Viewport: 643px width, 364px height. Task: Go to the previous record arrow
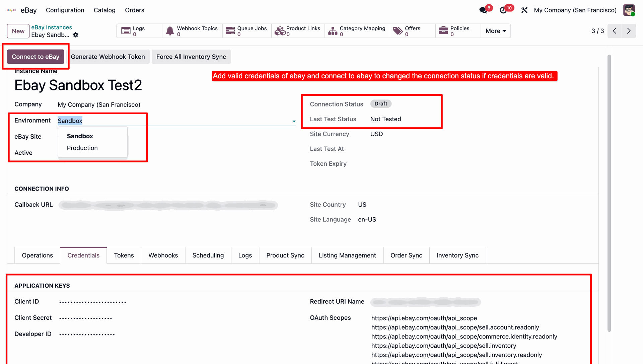point(615,31)
